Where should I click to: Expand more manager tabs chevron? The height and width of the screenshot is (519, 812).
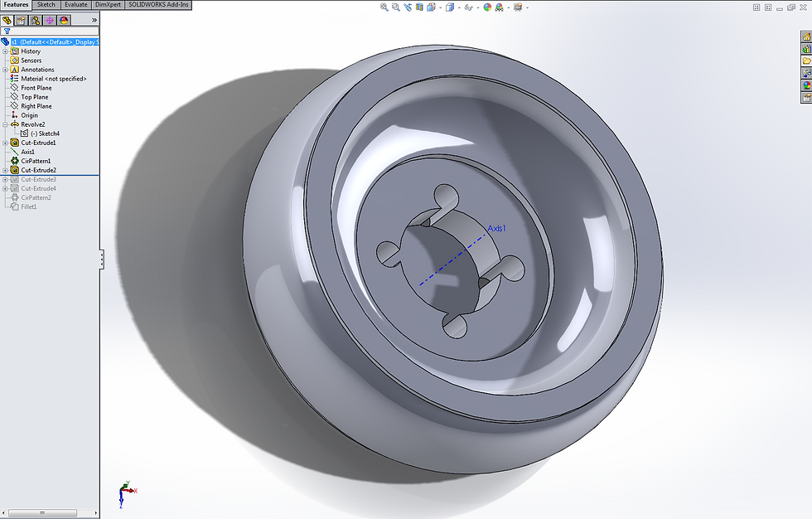(x=94, y=20)
